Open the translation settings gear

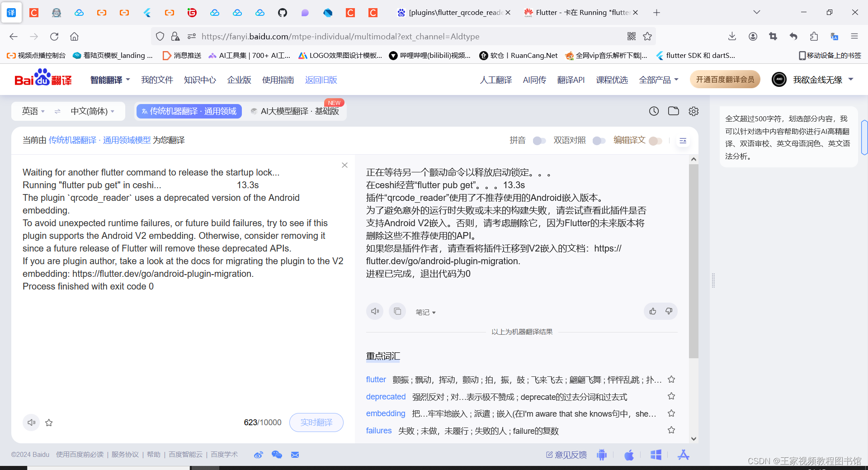[693, 111]
